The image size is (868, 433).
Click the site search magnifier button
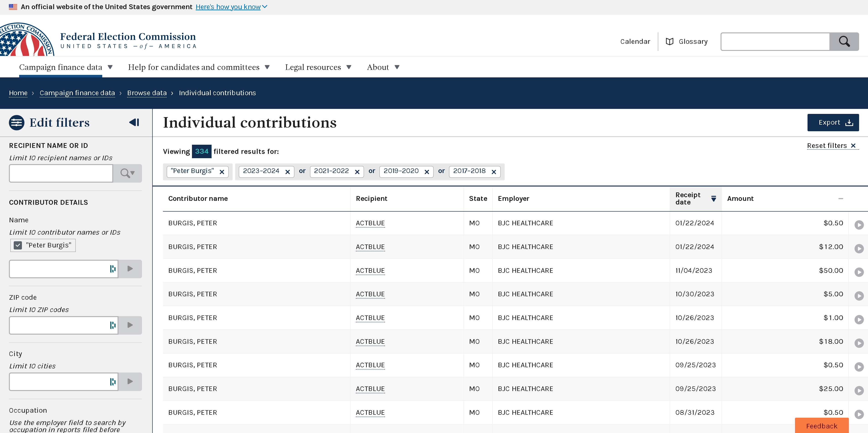point(844,42)
